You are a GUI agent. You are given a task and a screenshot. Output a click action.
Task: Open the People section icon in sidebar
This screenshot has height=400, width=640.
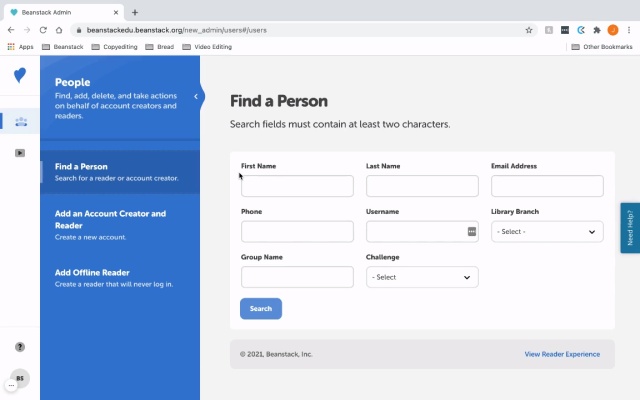point(21,121)
